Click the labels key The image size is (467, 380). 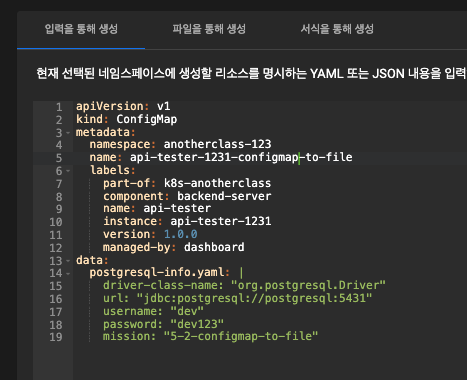click(110, 170)
